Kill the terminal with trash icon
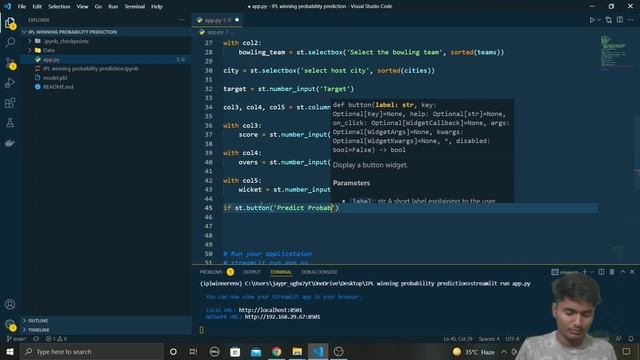This screenshot has height=360, width=640. pos(612,272)
